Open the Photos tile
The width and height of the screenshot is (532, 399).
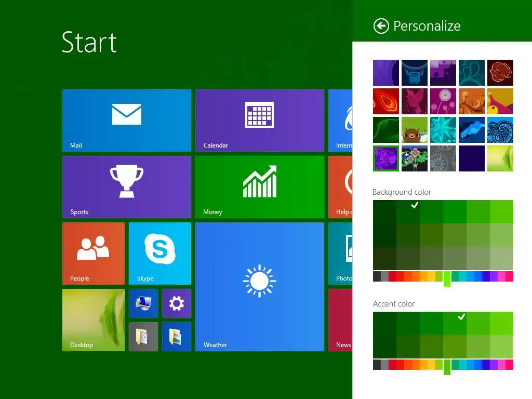point(340,254)
